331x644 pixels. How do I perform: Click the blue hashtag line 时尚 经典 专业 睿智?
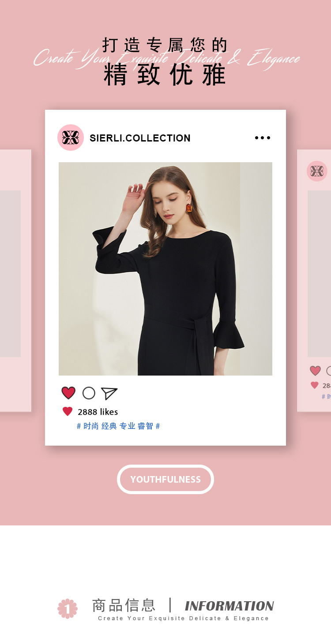pos(118,426)
